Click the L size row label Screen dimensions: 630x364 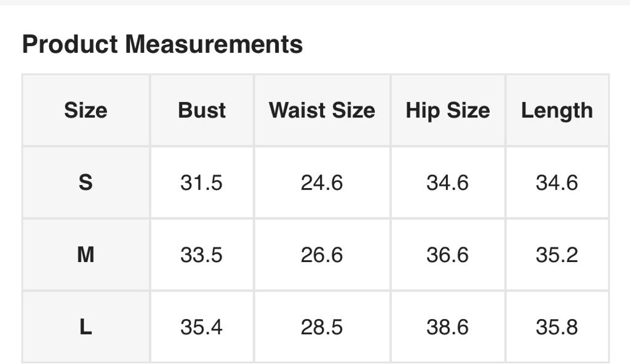tap(86, 327)
